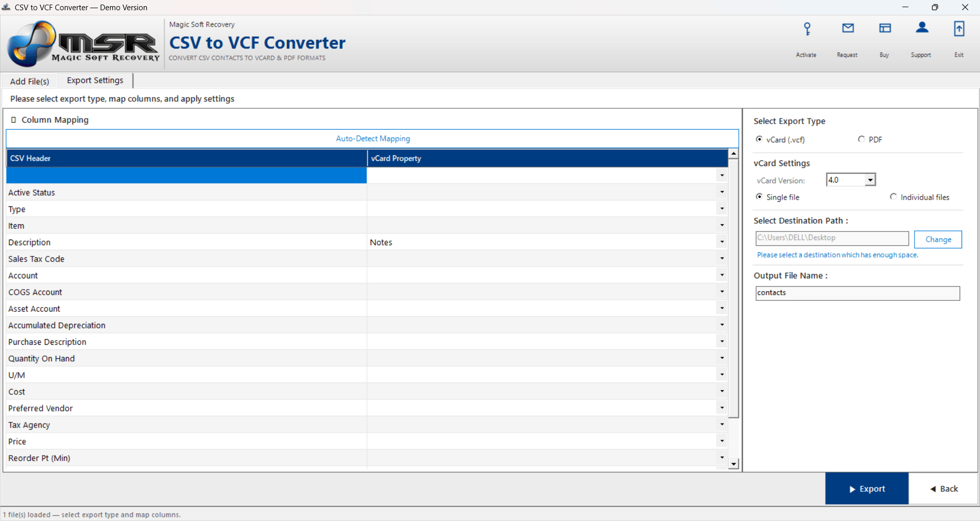Click the Change destination button

tap(938, 239)
